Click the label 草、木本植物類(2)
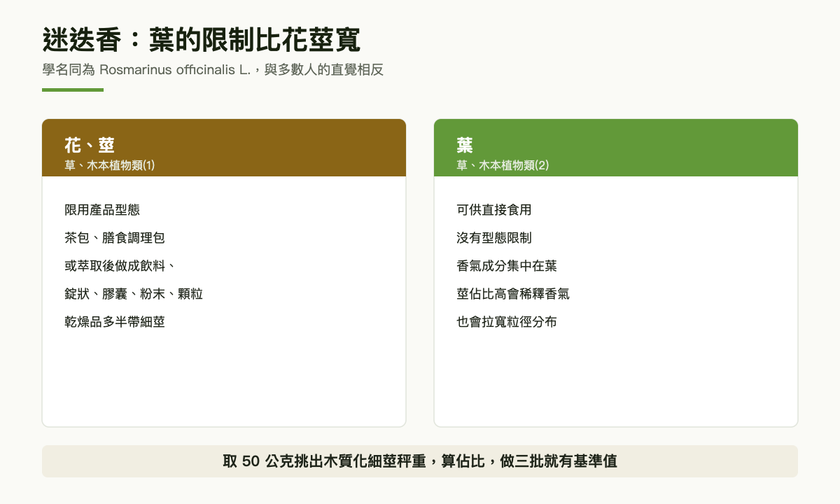The height and width of the screenshot is (504, 840). point(503,166)
